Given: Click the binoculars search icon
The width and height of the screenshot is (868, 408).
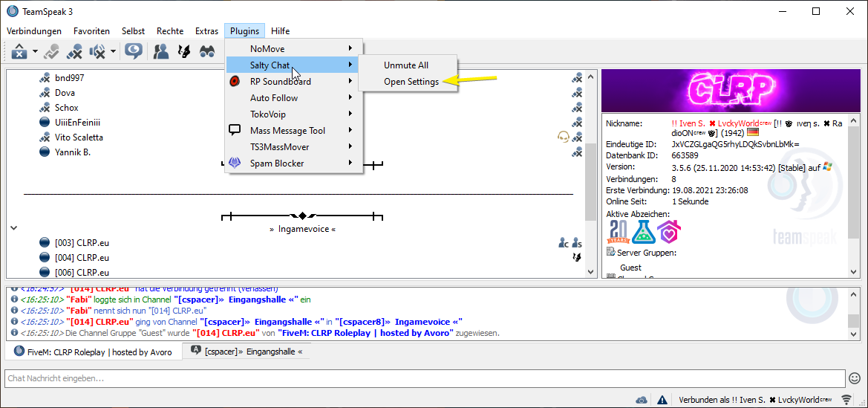Looking at the screenshot, I should pos(207,51).
